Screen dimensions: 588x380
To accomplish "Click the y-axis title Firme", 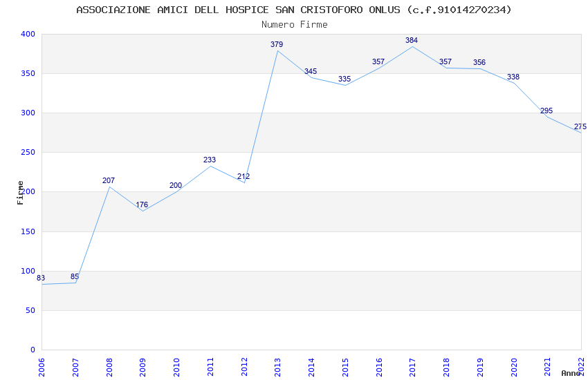I will click(20, 193).
